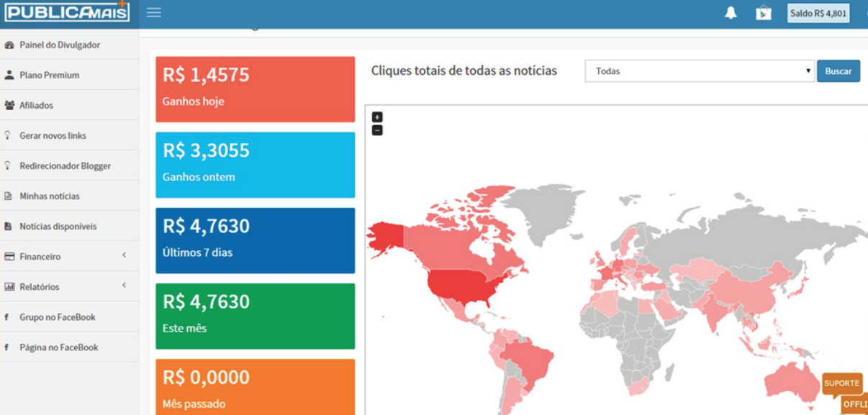Click the light blue Ganhos ontem card
Image resolution: width=868 pixels, height=415 pixels.
click(x=255, y=165)
